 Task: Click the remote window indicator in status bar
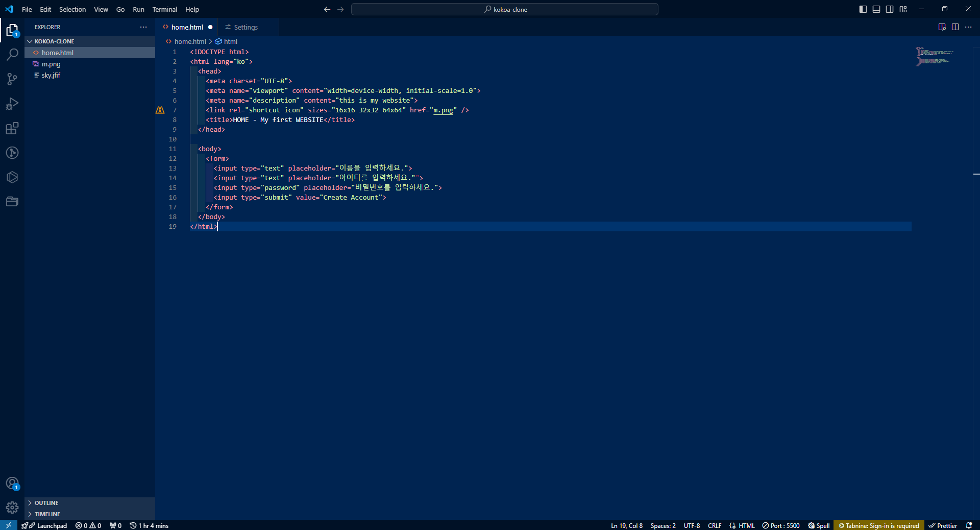[9, 525]
